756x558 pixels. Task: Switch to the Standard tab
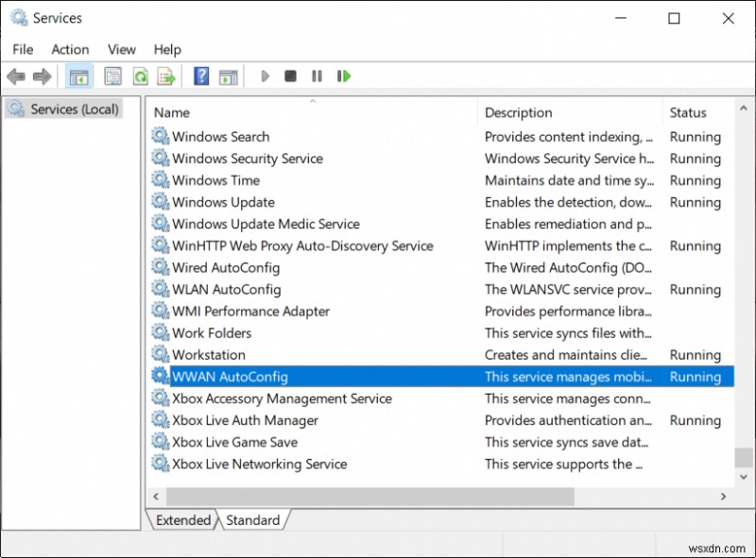[253, 520]
